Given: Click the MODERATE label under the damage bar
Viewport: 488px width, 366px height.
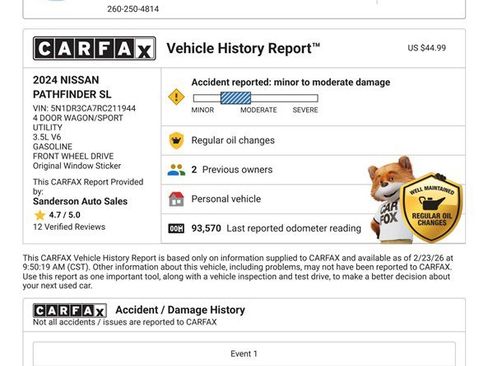Looking at the screenshot, I should (259, 110).
